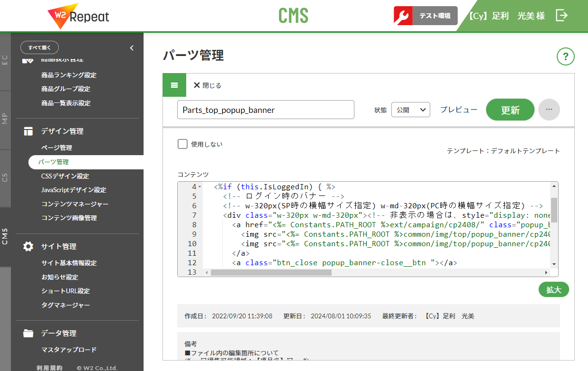Open 商品グループ設定 menu item

click(x=65, y=89)
